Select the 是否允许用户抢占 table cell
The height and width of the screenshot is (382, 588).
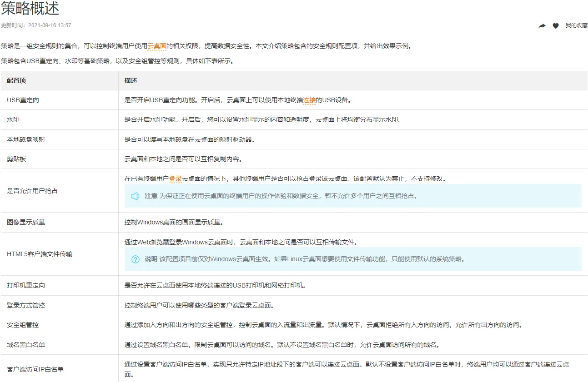click(x=60, y=191)
